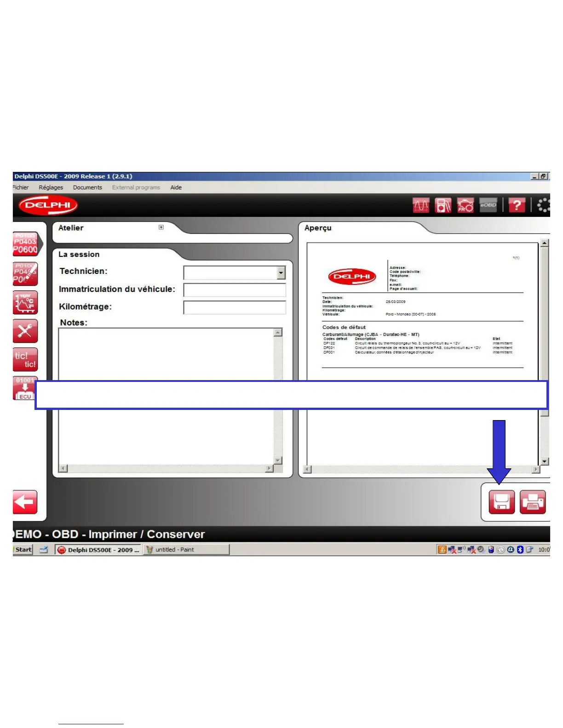Click the Aperçu preview scroll up arrow
The height and width of the screenshot is (728, 563).
click(x=545, y=243)
